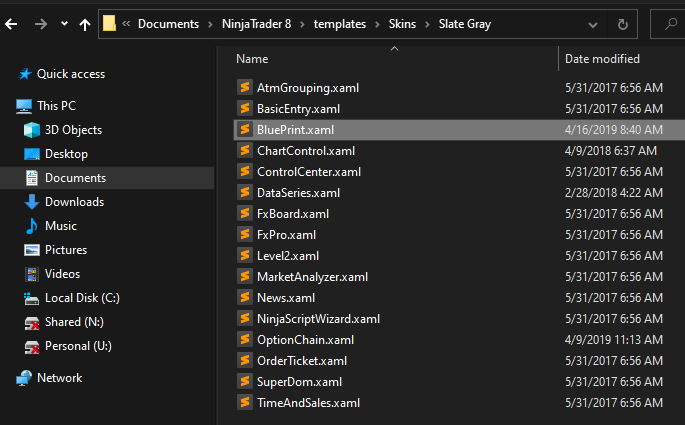Click the Forward navigation arrow
The height and width of the screenshot is (425, 685).
(x=42, y=23)
